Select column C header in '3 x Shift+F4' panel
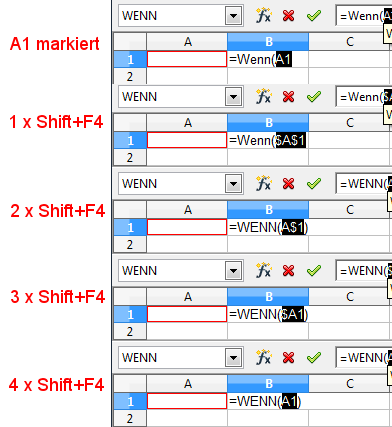392x427 pixels. (349, 297)
